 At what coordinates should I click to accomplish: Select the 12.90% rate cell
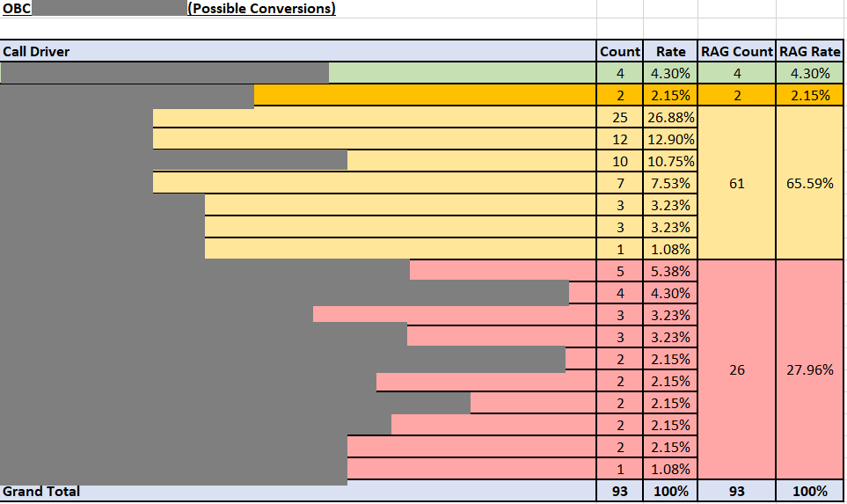(670, 139)
